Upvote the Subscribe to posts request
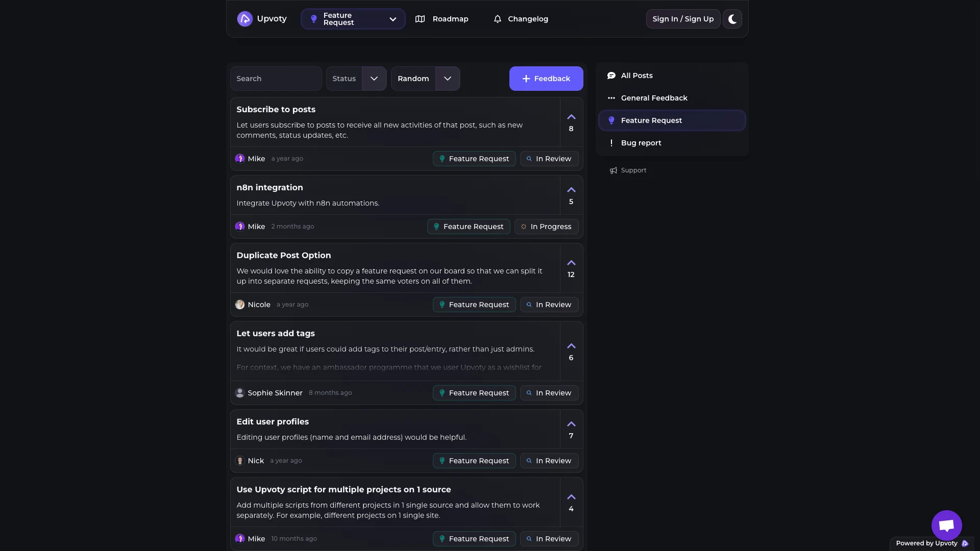Image resolution: width=980 pixels, height=551 pixels. [571, 117]
